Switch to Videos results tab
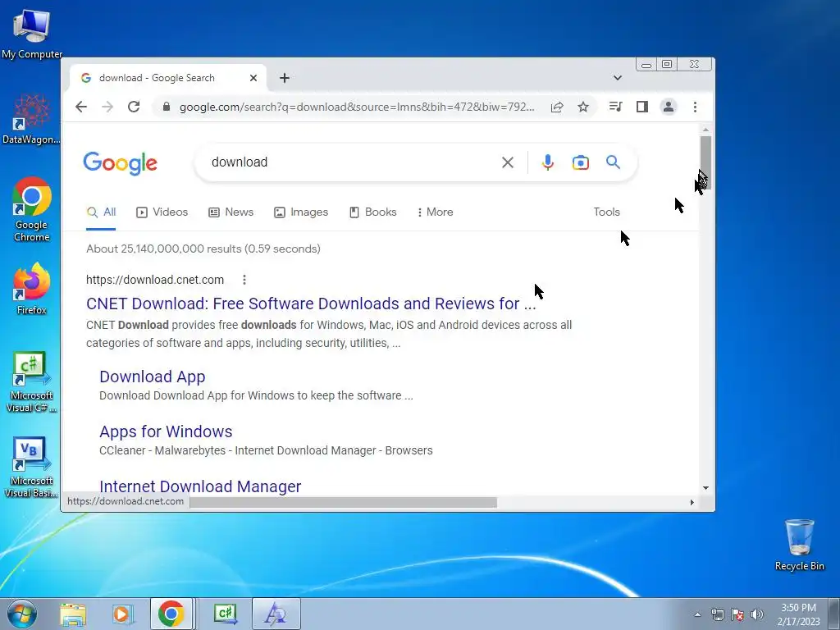The width and height of the screenshot is (840, 630). (162, 212)
